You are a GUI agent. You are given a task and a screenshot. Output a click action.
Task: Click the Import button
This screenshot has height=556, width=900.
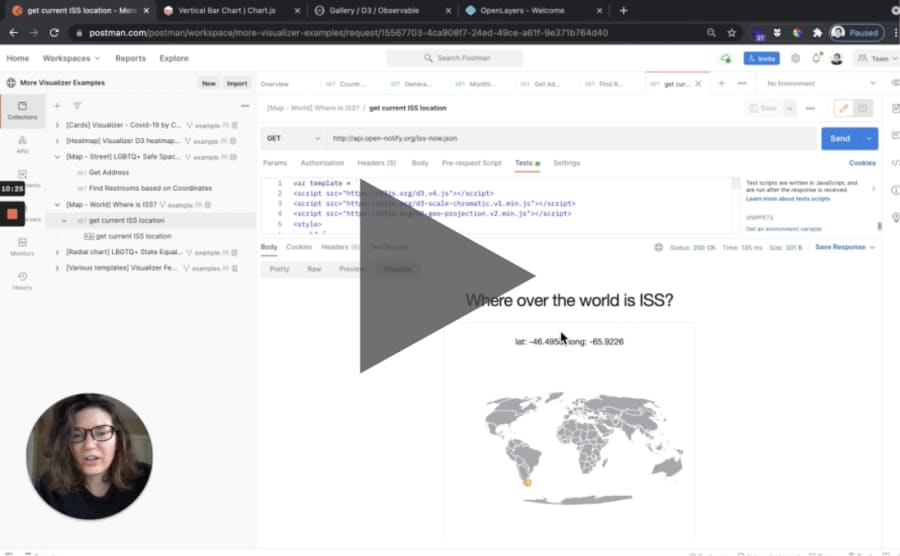(x=236, y=83)
